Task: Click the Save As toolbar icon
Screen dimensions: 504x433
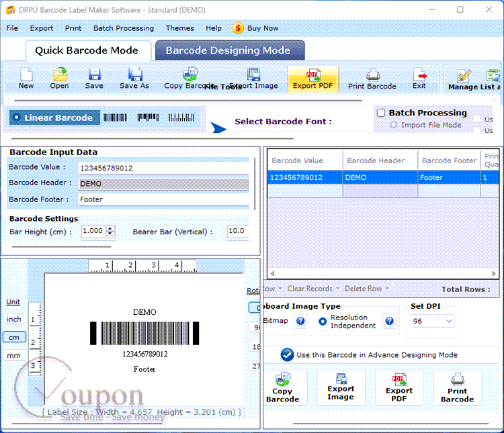Action: 134,79
